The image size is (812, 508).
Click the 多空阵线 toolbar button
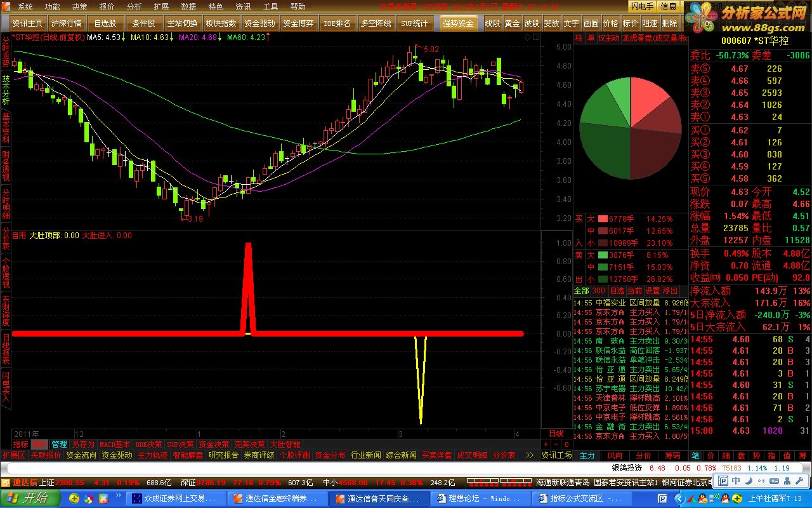coord(376,23)
